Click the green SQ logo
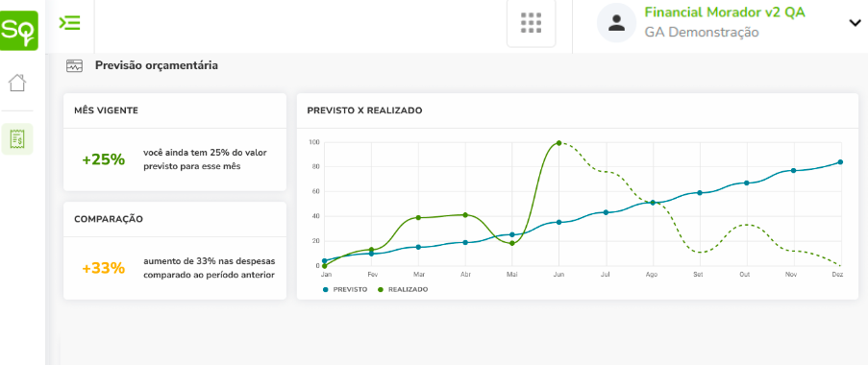 (x=19, y=31)
